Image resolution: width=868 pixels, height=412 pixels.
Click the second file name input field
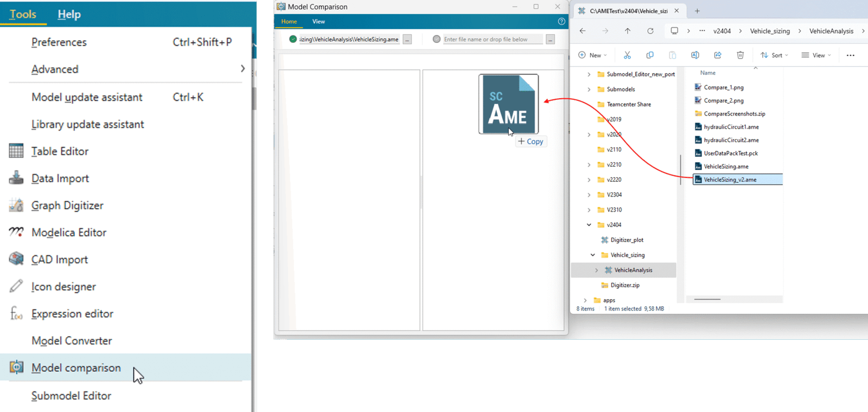(x=492, y=40)
